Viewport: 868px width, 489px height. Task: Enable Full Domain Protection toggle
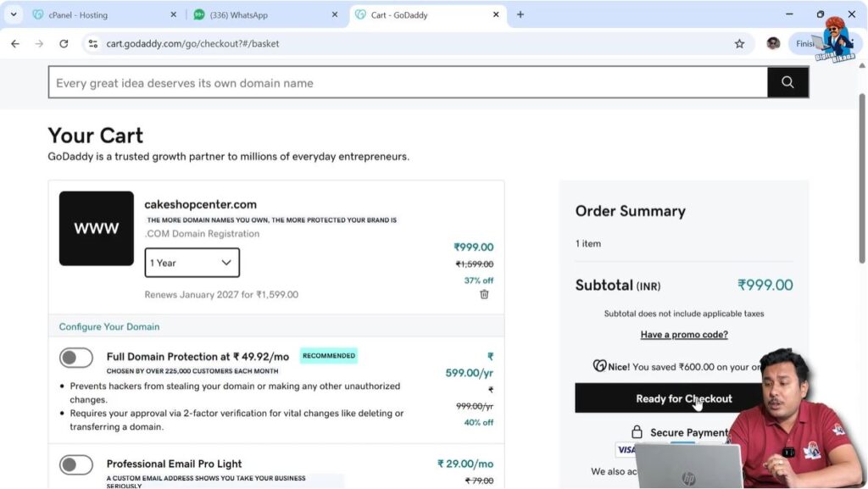point(76,358)
